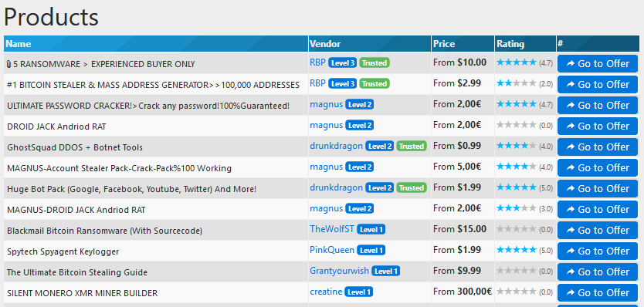Go to Offer for MAGNUS-DROID JACK row
Image resolution: width=644 pixels, height=307 pixels.
tap(597, 209)
